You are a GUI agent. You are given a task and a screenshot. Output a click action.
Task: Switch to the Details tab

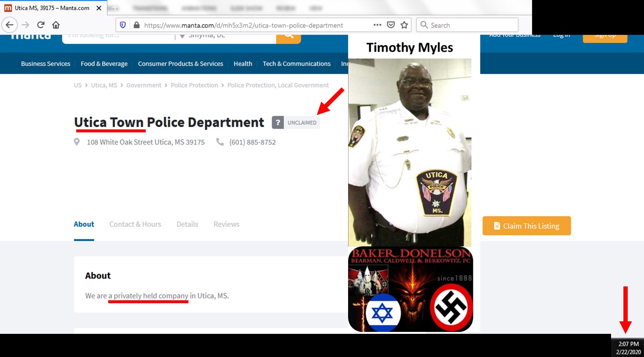187,224
